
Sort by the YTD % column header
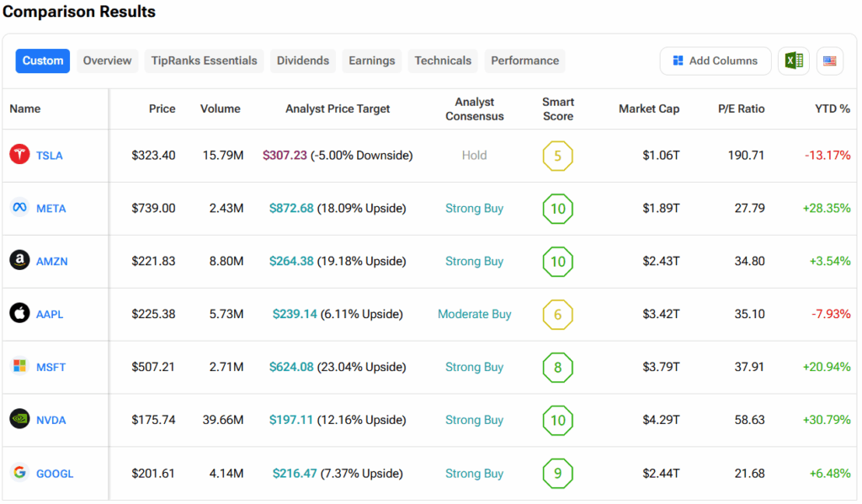click(x=832, y=109)
